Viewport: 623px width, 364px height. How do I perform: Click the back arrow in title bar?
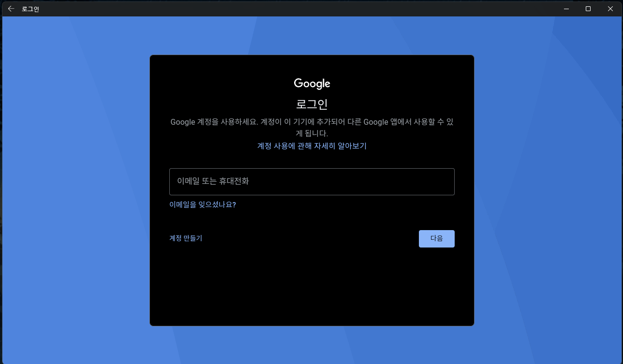(11, 9)
